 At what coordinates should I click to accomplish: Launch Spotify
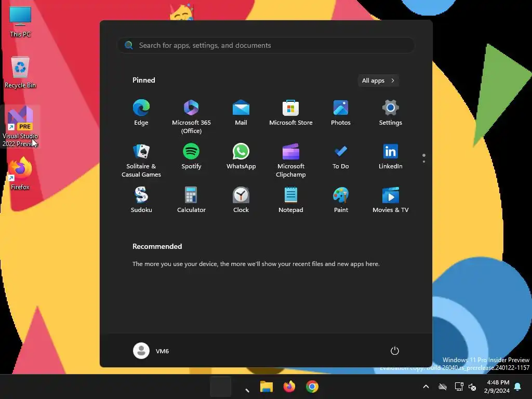coord(191,157)
